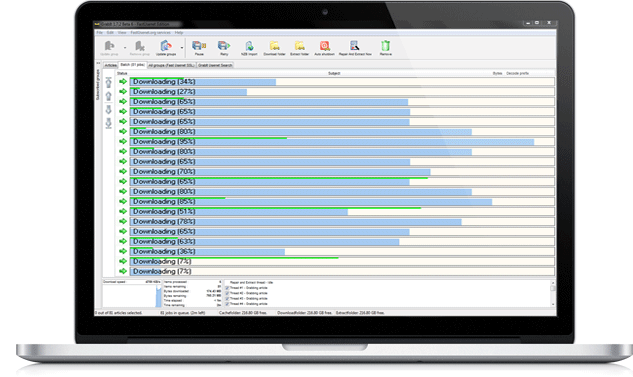Click the move-to-top arrow beside the list
This screenshot has width=633, height=377.
click(x=108, y=82)
